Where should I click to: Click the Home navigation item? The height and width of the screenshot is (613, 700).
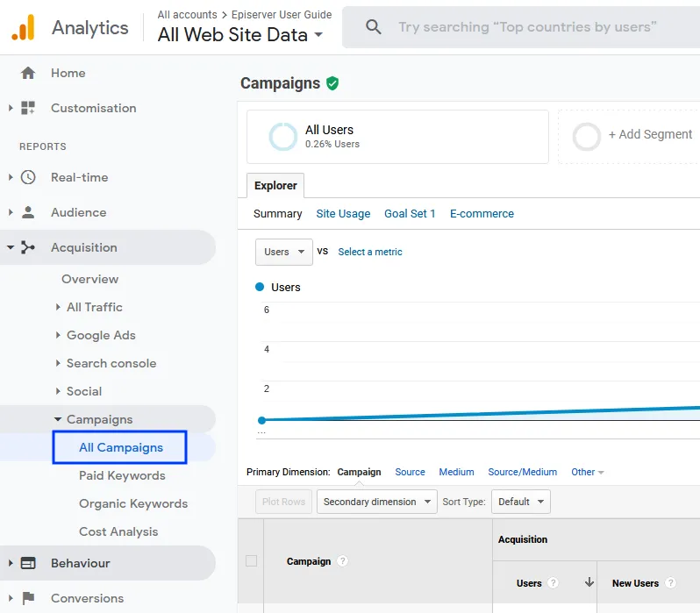(68, 73)
